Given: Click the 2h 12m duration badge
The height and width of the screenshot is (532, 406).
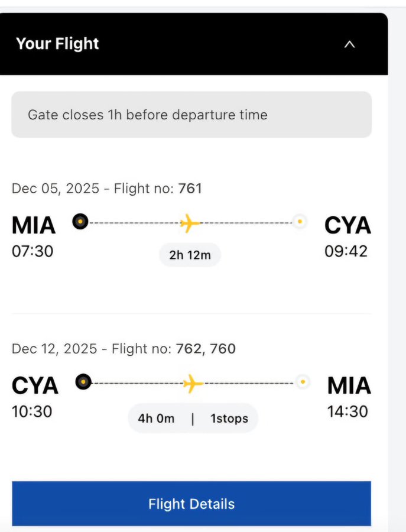Looking at the screenshot, I should [x=190, y=255].
